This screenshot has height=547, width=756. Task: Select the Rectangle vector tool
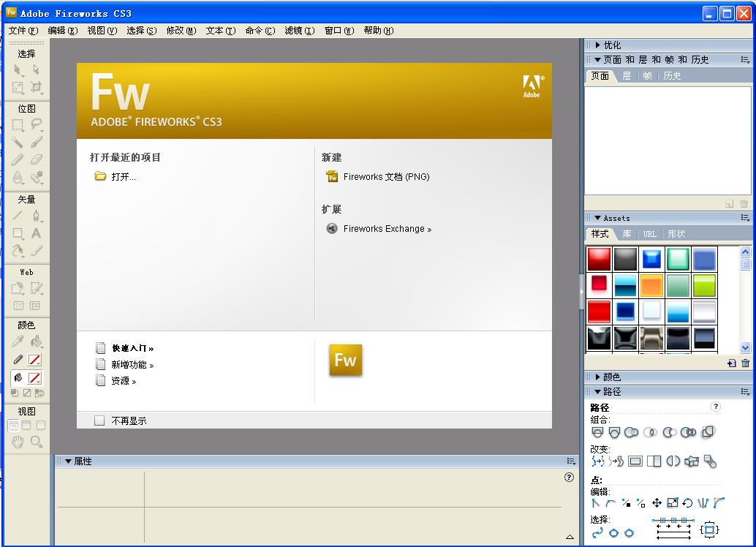click(18, 233)
